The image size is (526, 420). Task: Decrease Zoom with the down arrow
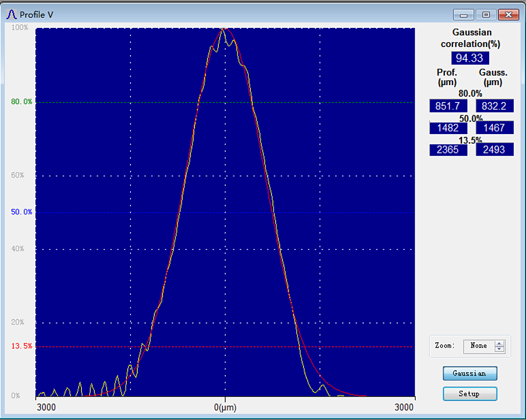(499, 349)
